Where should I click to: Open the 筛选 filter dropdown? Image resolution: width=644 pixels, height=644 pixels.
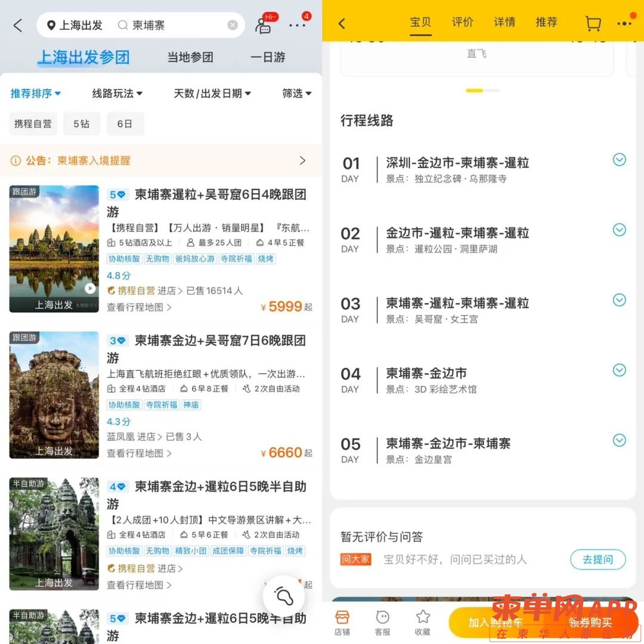[x=296, y=94]
